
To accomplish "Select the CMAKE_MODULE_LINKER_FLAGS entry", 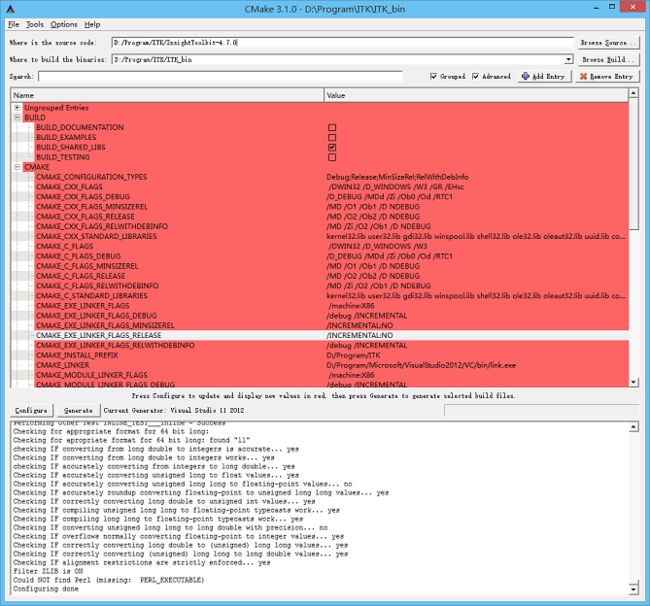I will (x=92, y=375).
